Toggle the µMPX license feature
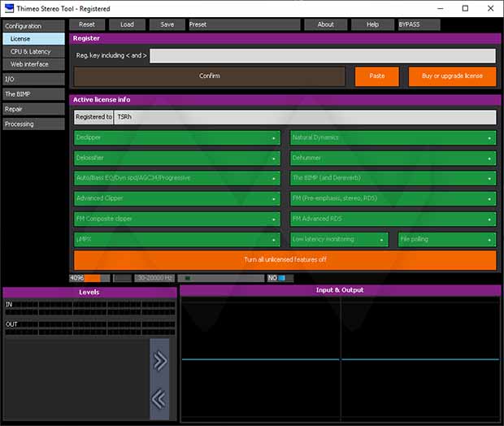 177,240
